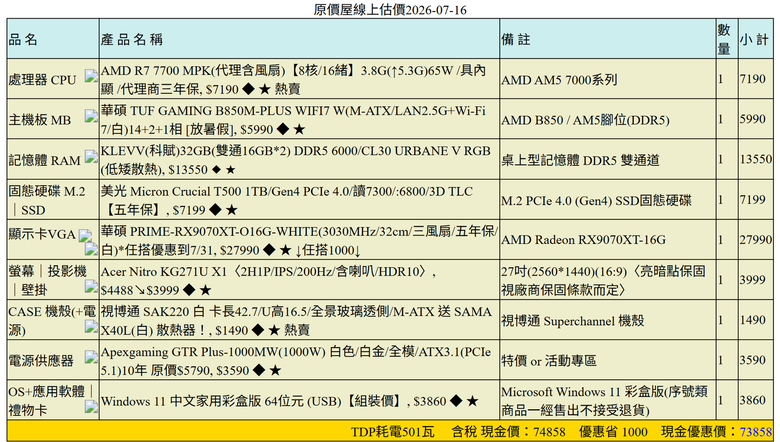
Task: Click the SSD subtotal 7199
Action: pyautogui.click(x=752, y=200)
